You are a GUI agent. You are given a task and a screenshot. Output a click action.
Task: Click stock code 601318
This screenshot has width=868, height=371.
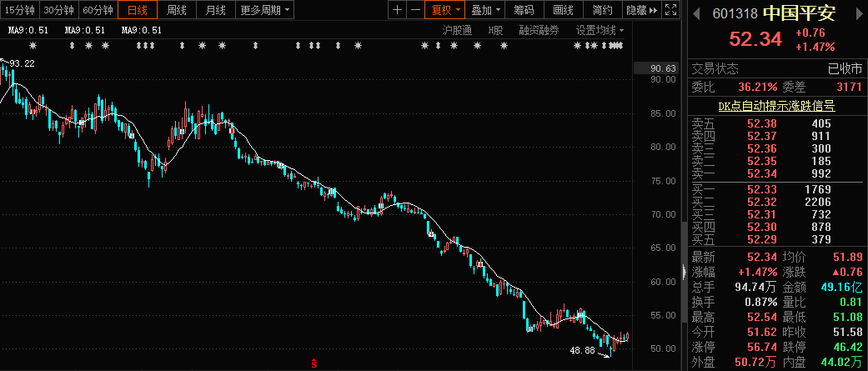735,13
